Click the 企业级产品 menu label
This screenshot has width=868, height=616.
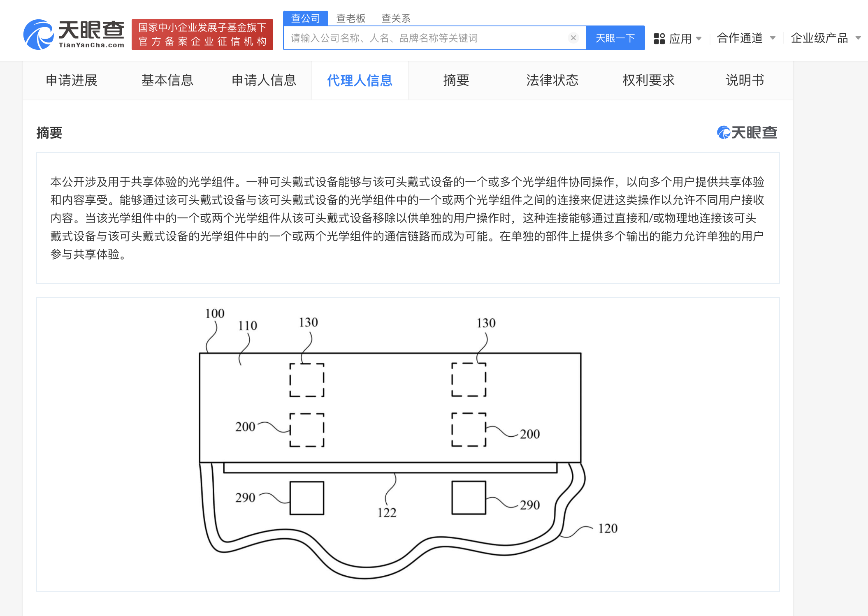(819, 38)
